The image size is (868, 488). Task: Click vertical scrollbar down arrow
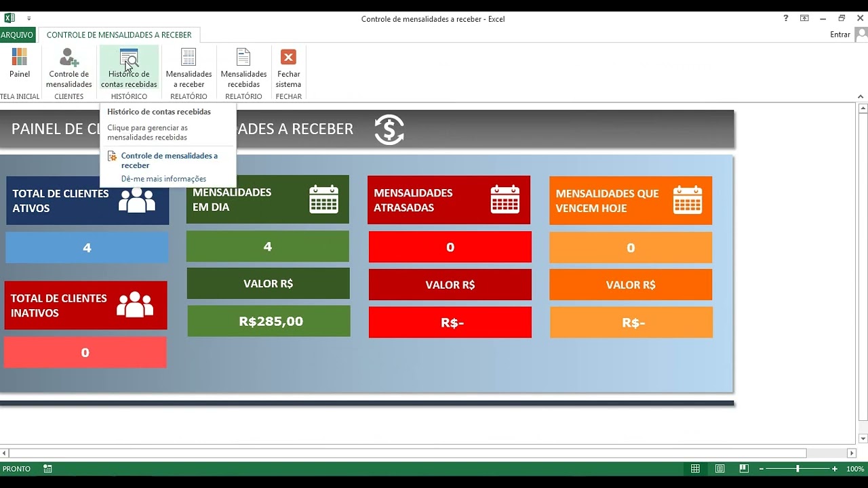(x=863, y=439)
